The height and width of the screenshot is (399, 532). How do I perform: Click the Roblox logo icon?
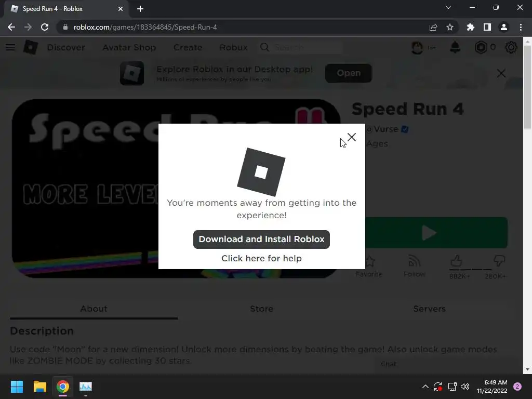click(31, 47)
